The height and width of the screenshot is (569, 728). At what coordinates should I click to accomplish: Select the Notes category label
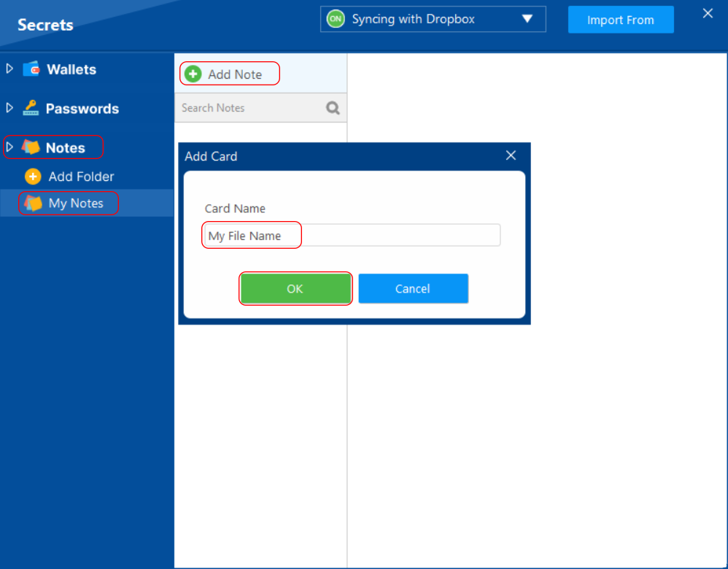(x=66, y=147)
